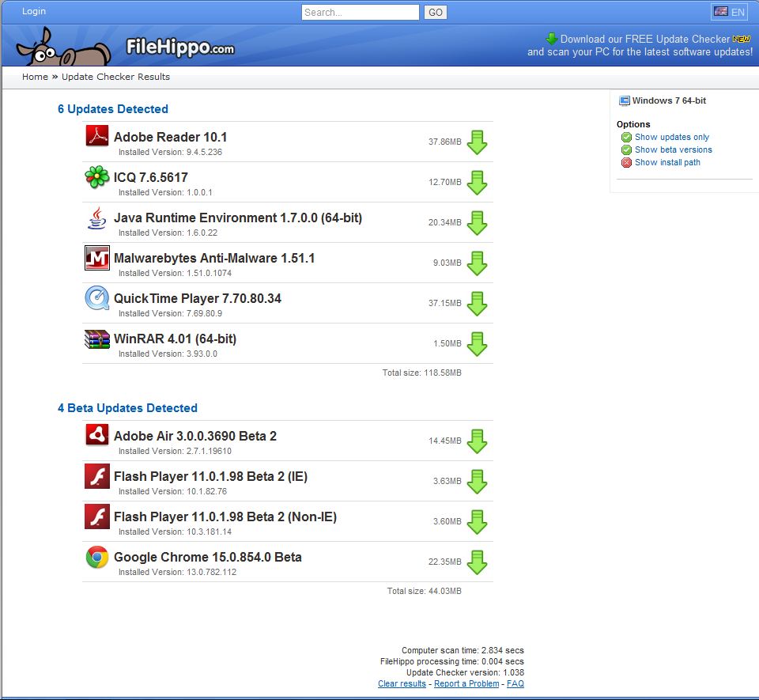Screen dimensions: 759x700
Task: Click Installed Version: 9.4.5.236 text
Action: click(171, 152)
